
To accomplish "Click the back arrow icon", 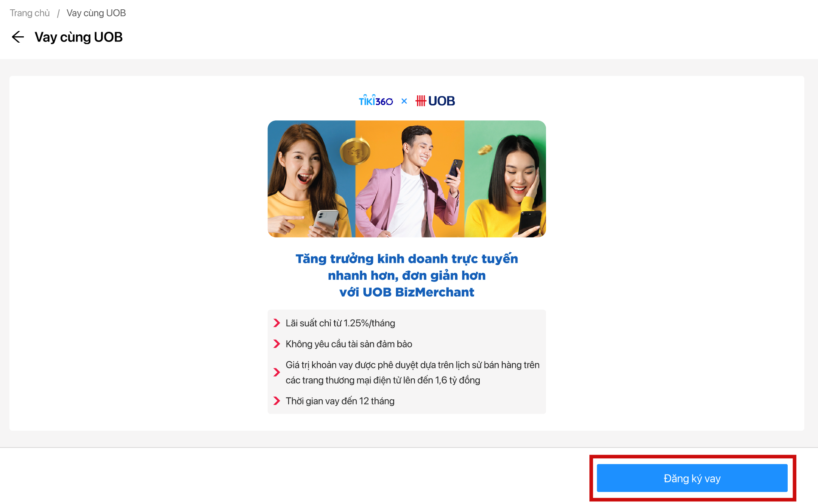I will click(18, 37).
